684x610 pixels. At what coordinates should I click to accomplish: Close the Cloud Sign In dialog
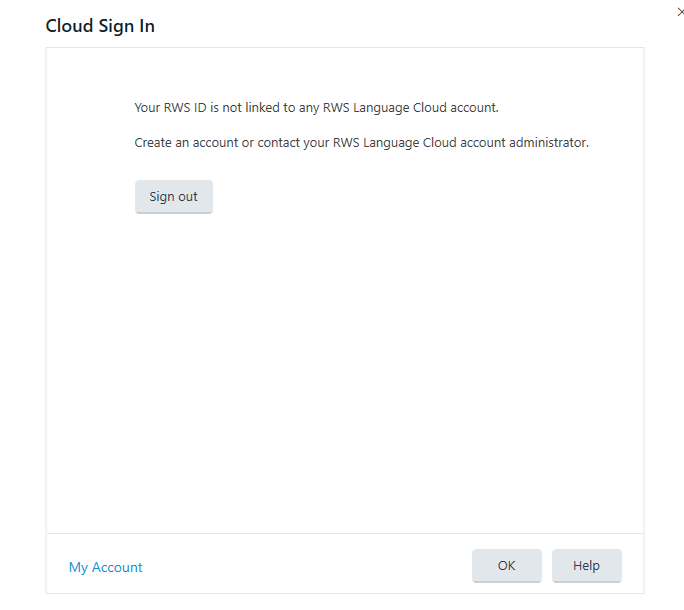point(681,12)
